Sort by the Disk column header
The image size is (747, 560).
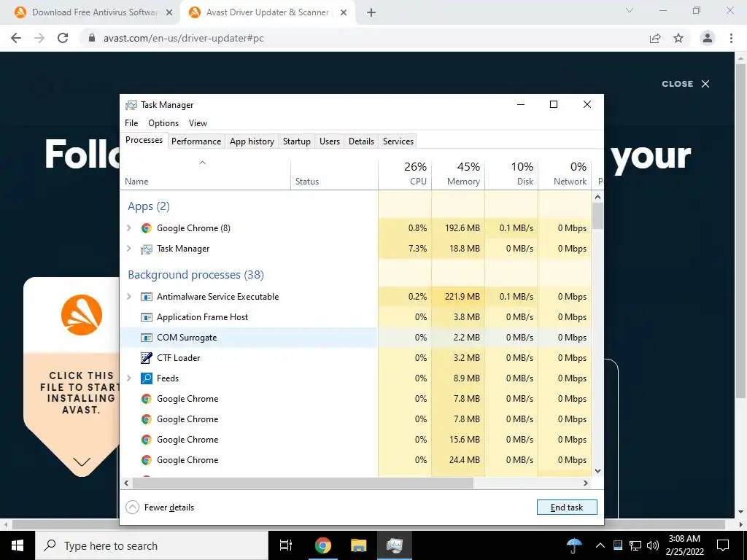[x=511, y=174]
